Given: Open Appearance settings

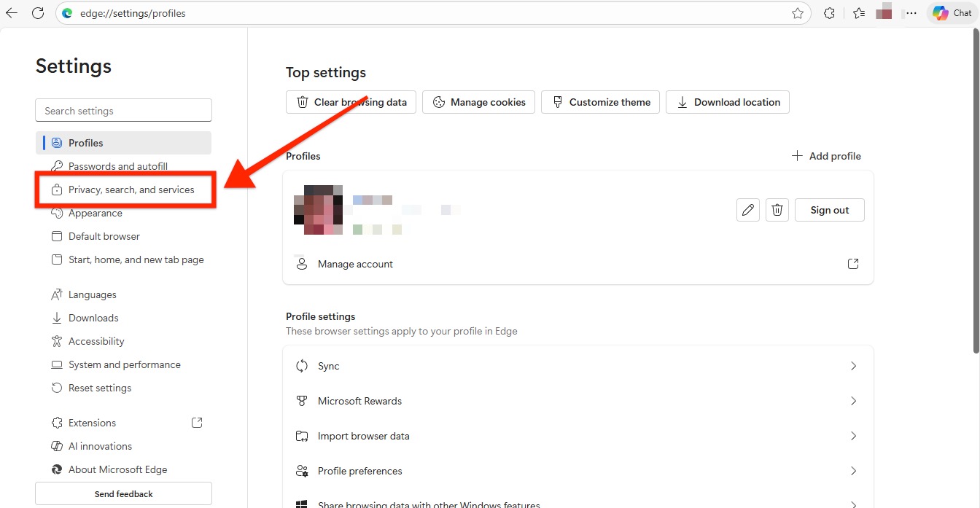Looking at the screenshot, I should (x=123, y=213).
